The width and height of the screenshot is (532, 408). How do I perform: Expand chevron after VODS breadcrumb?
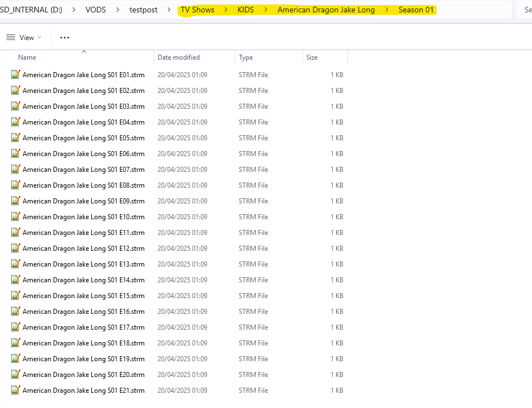(x=118, y=10)
